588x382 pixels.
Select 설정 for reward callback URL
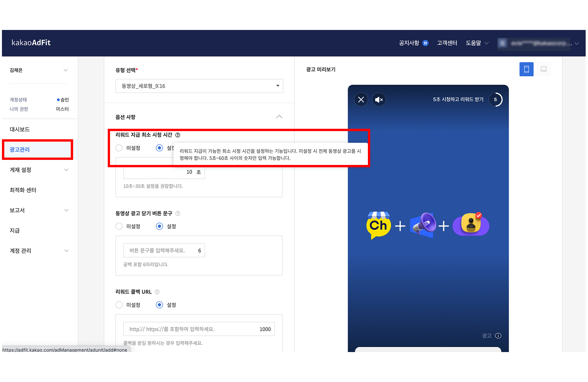click(x=159, y=305)
